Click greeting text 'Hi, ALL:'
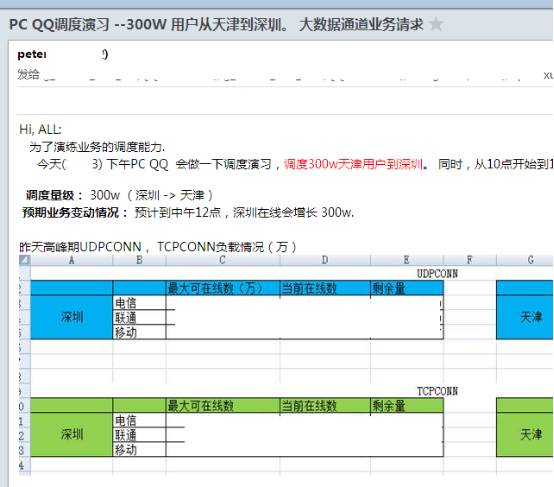554x487 pixels. [x=40, y=129]
